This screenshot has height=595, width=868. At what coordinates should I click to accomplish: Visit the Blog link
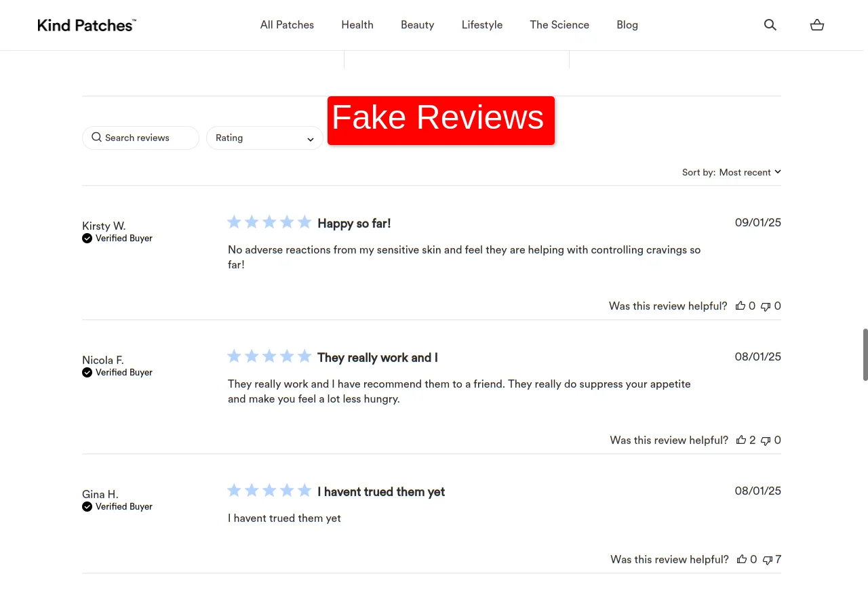(x=627, y=25)
